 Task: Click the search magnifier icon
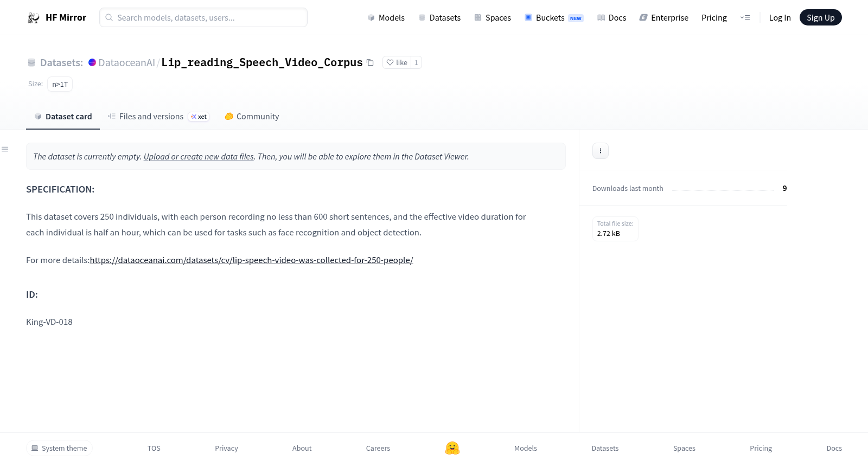(x=109, y=17)
